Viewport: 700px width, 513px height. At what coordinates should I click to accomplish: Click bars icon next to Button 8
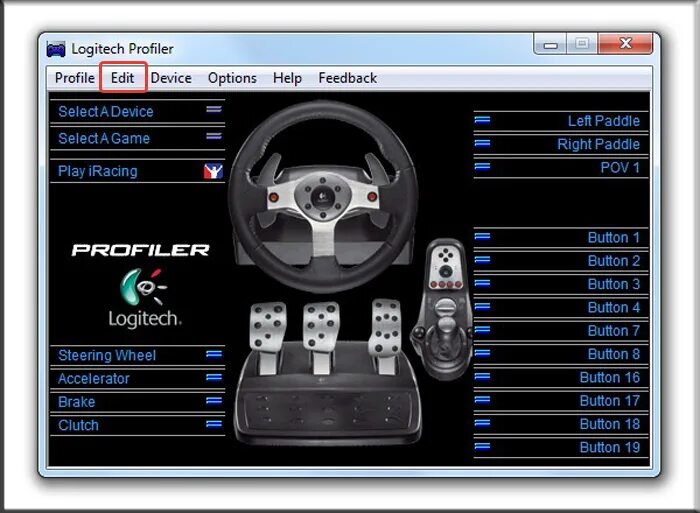pyautogui.click(x=482, y=353)
